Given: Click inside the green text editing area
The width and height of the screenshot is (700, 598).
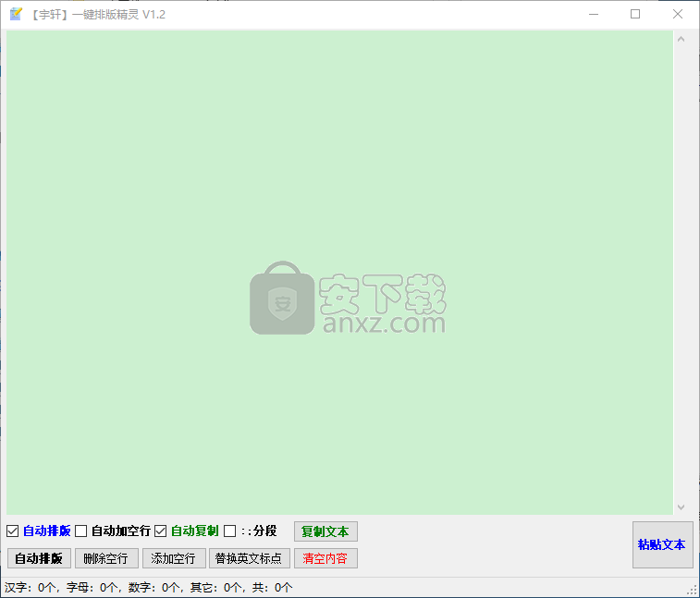Looking at the screenshot, I should click(x=339, y=273).
